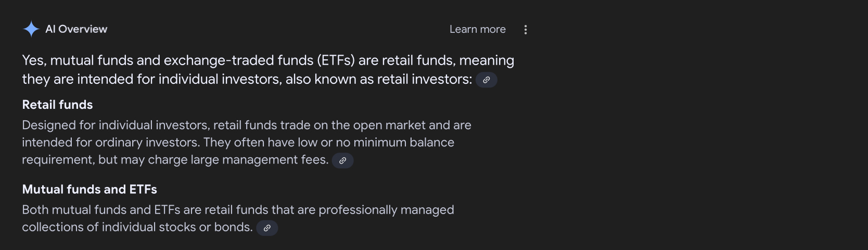Open source link chip after 'management fees.'
Viewport: 868px width, 250px height.
tap(343, 161)
